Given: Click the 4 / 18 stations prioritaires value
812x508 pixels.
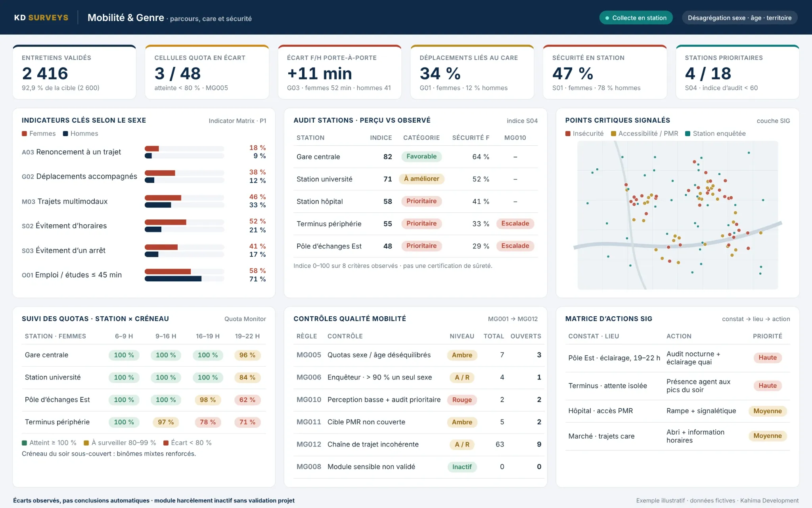Looking at the screenshot, I should tap(708, 73).
